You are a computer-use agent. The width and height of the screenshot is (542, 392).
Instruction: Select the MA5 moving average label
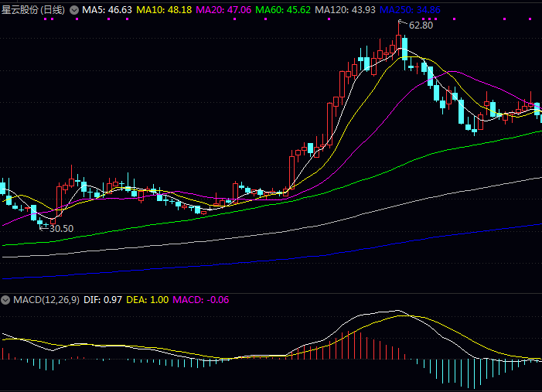pos(107,10)
